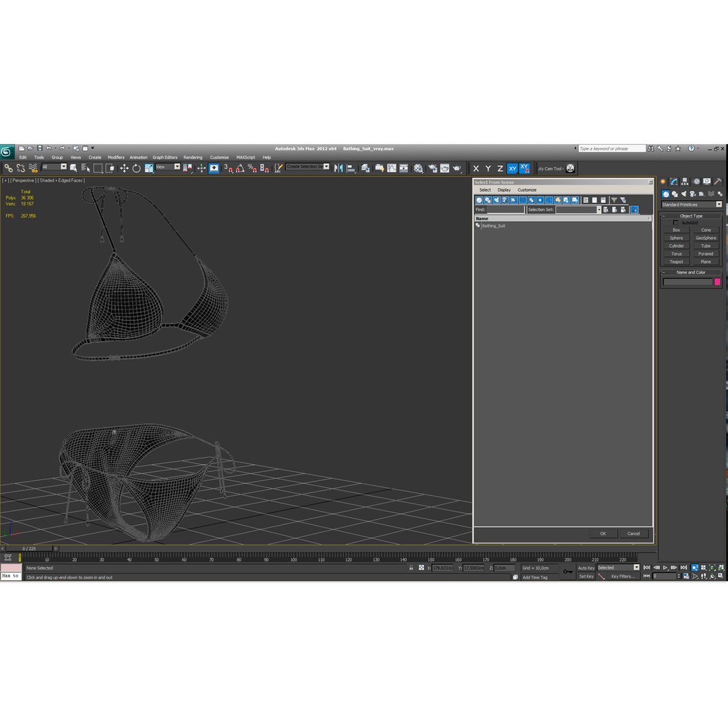
Task: Choose the Select and Move tool
Action: [124, 168]
